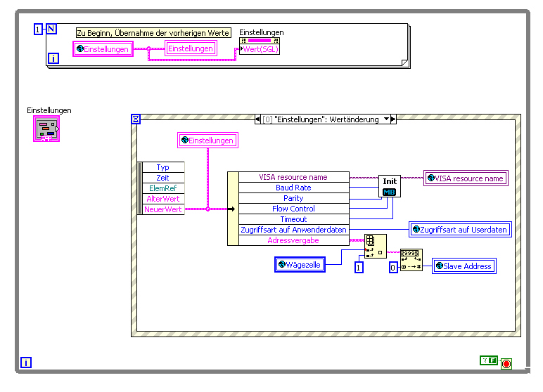This screenshot has height=392, width=543.
Task: Click the Baud Rate unbundle element
Action: pos(294,188)
